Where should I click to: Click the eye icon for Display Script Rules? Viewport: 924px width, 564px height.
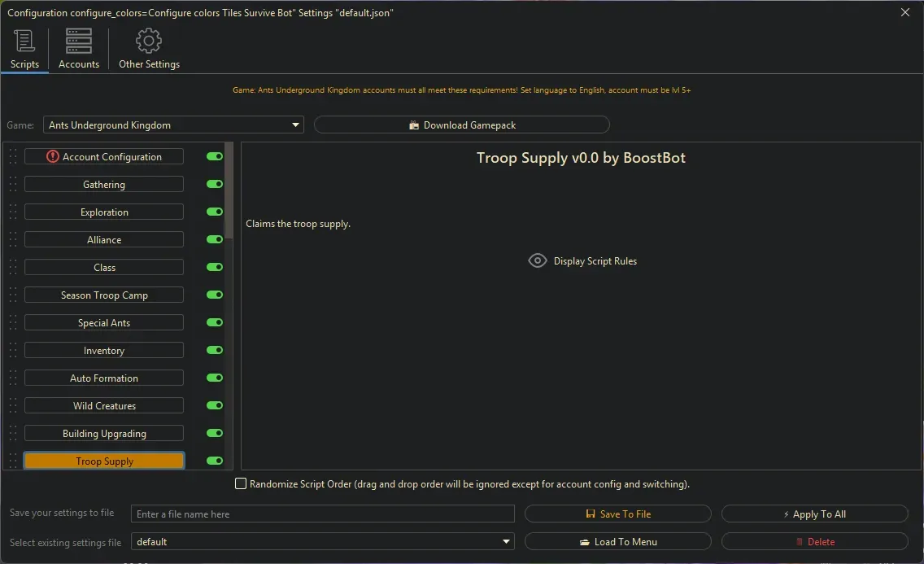(538, 261)
